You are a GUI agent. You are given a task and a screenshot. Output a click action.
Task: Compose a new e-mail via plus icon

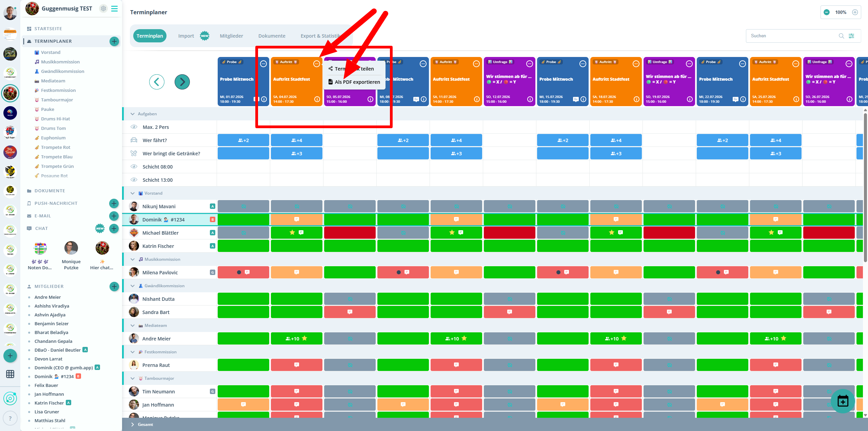click(x=114, y=216)
